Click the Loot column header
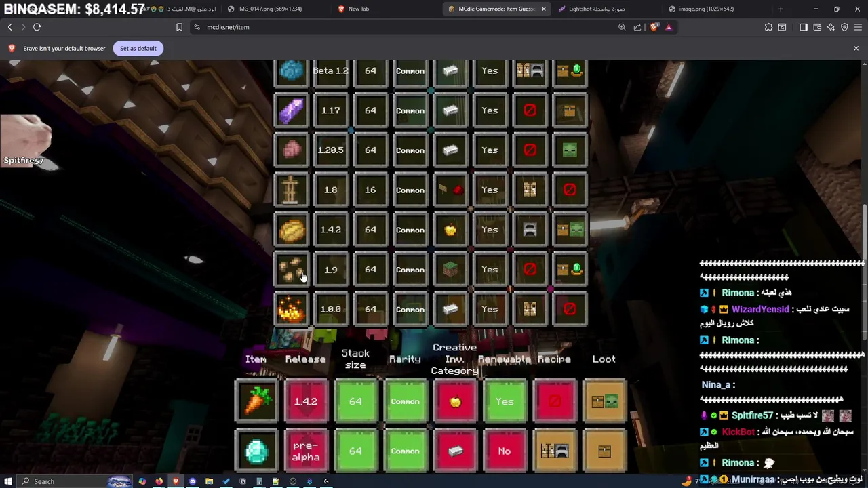868x488 pixels. [x=604, y=359]
